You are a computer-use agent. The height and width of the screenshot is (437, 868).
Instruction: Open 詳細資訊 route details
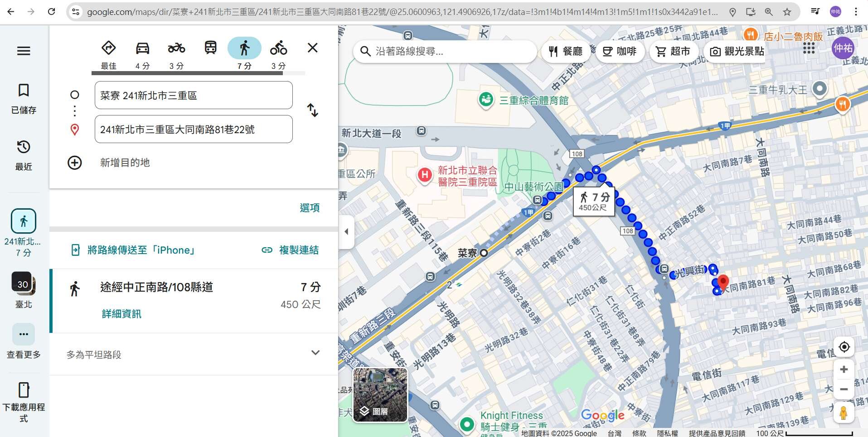121,314
